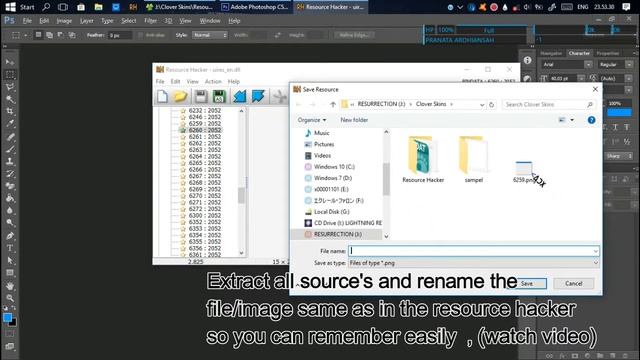Open View menu in Resource Hacker
This screenshot has height=360, width=640.
tap(192, 82)
